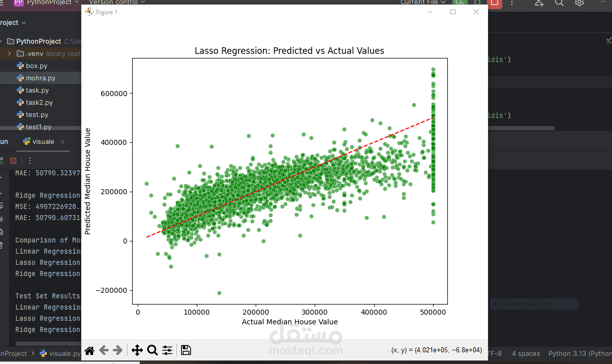Click the 300000 x-axis tick label

point(315,312)
